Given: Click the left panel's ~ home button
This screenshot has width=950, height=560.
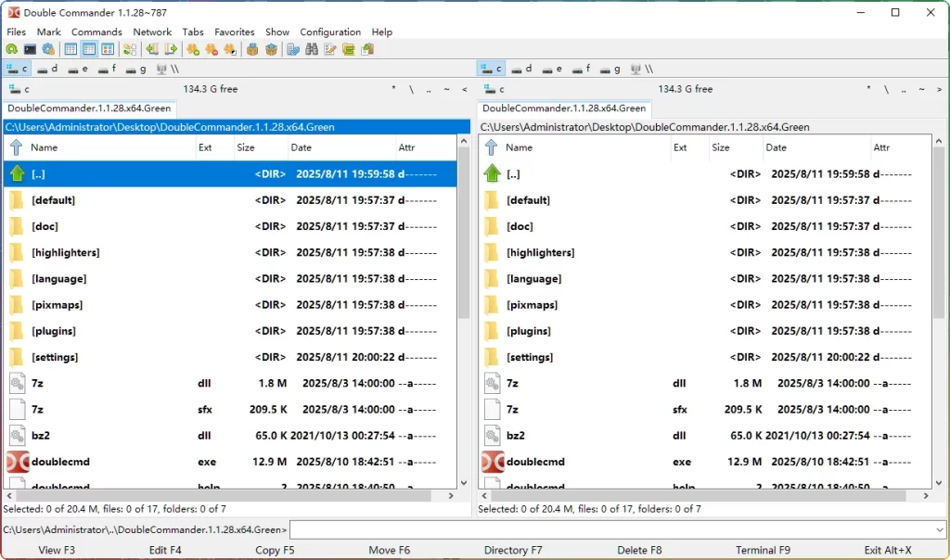Looking at the screenshot, I should (x=446, y=89).
